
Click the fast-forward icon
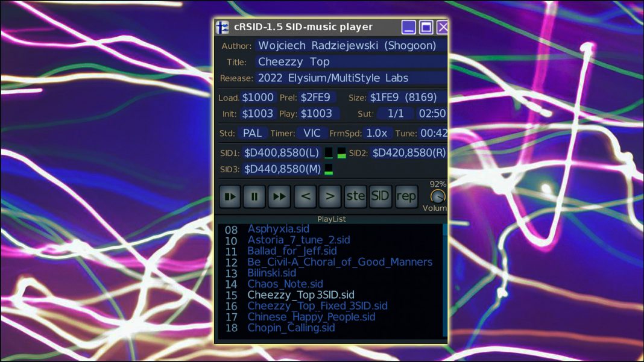pyautogui.click(x=279, y=196)
